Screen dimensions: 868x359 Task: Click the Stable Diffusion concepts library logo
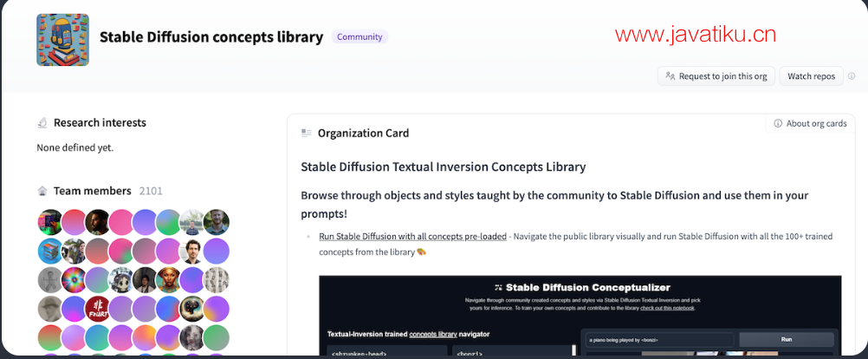(62, 40)
